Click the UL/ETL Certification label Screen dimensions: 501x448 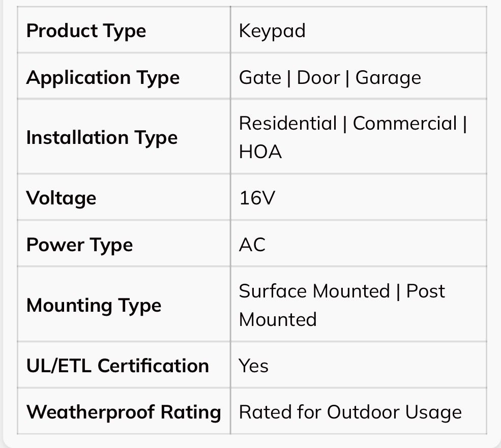tap(117, 365)
